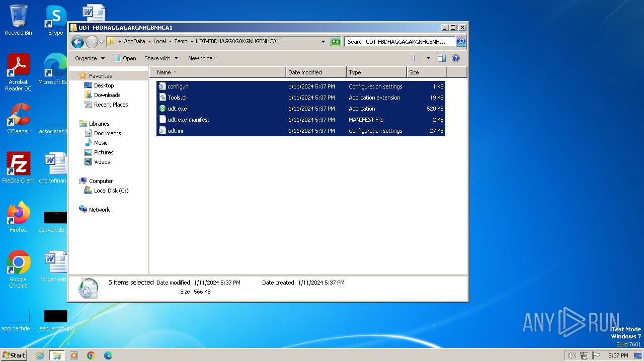Click the Local breadcrumb segment
This screenshot has width=644, height=362.
(x=159, y=42)
